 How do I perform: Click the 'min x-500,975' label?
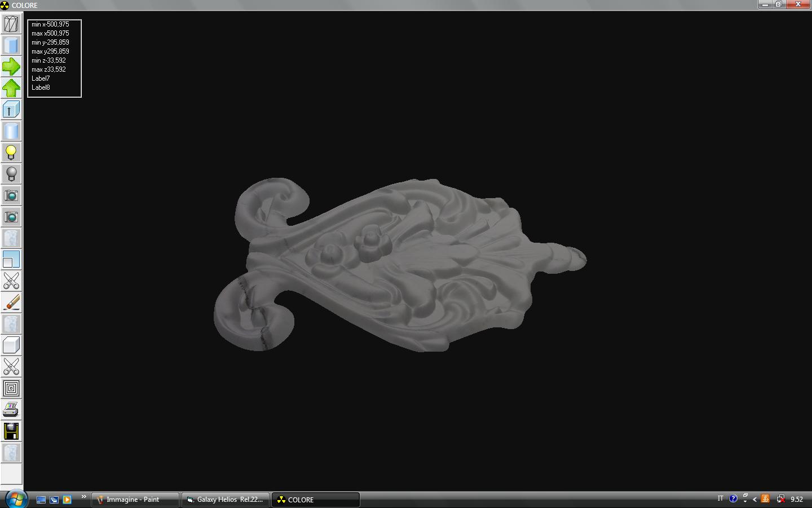(x=50, y=24)
